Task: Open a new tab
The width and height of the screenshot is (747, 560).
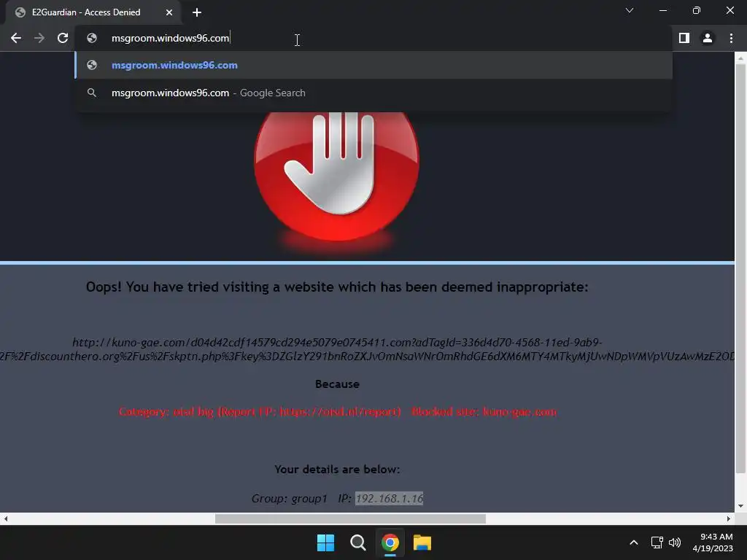Action: tap(197, 12)
